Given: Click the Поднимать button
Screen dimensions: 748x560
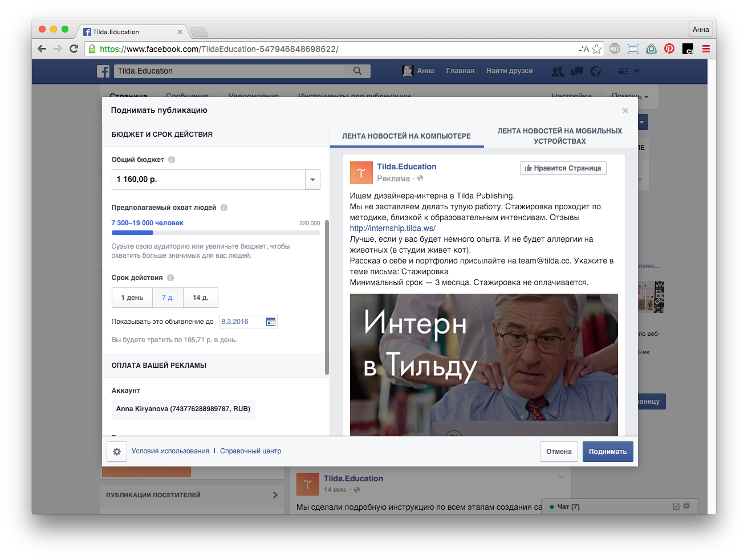Looking at the screenshot, I should pyautogui.click(x=608, y=452).
